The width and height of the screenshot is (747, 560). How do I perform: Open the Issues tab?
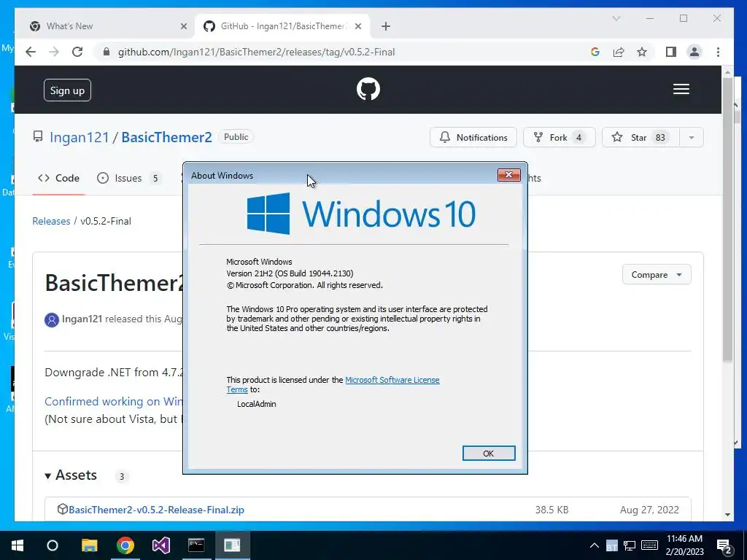[128, 178]
